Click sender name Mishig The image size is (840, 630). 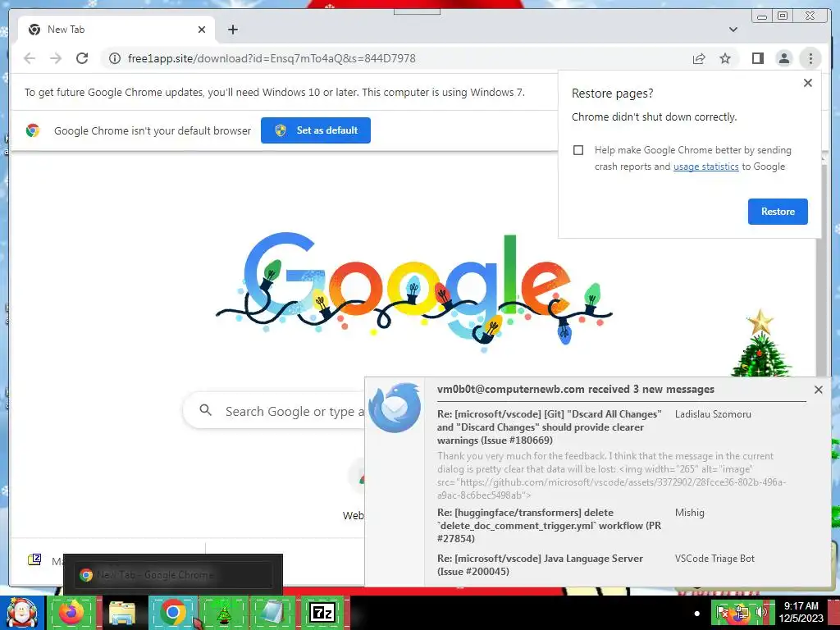coord(689,513)
